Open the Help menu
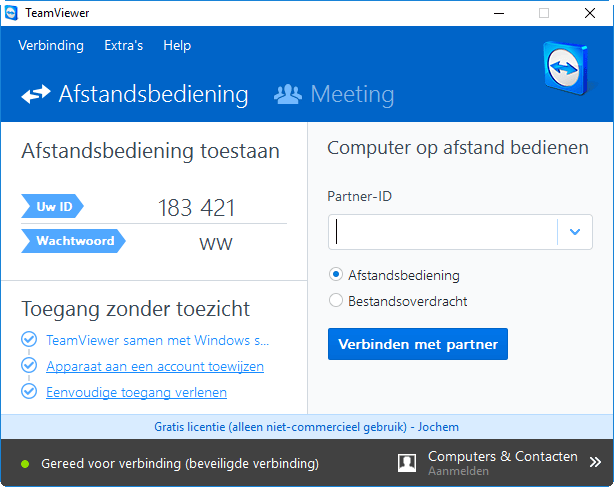Screen dimensions: 614x487 point(177,45)
